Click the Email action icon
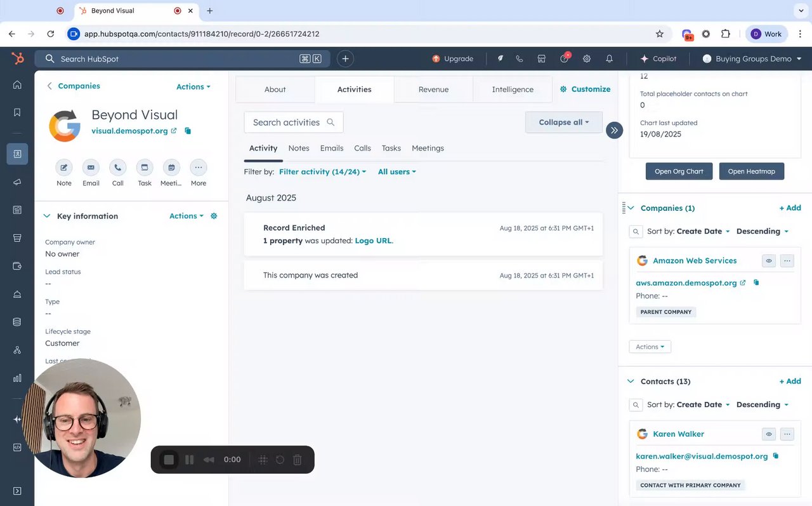The image size is (812, 506). (91, 168)
